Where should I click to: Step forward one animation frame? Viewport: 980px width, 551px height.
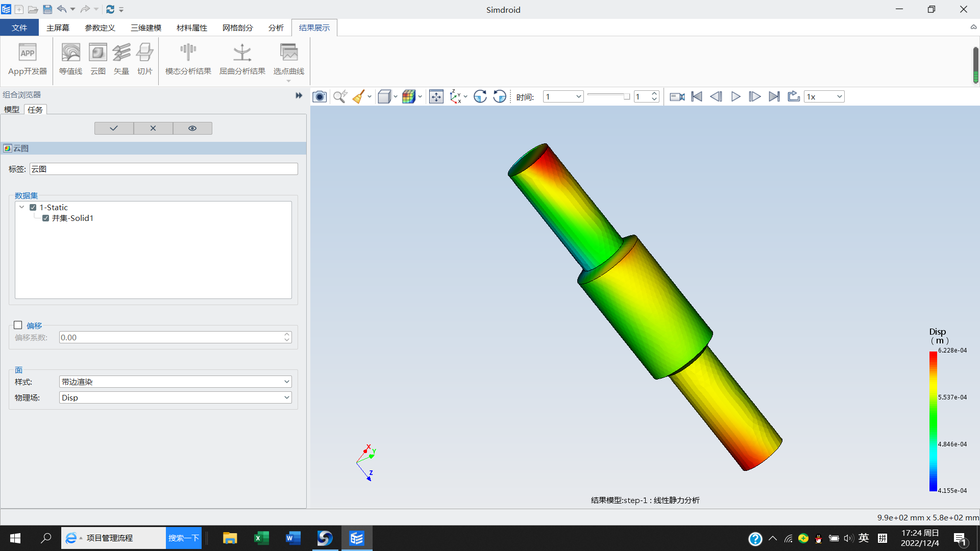(755, 96)
